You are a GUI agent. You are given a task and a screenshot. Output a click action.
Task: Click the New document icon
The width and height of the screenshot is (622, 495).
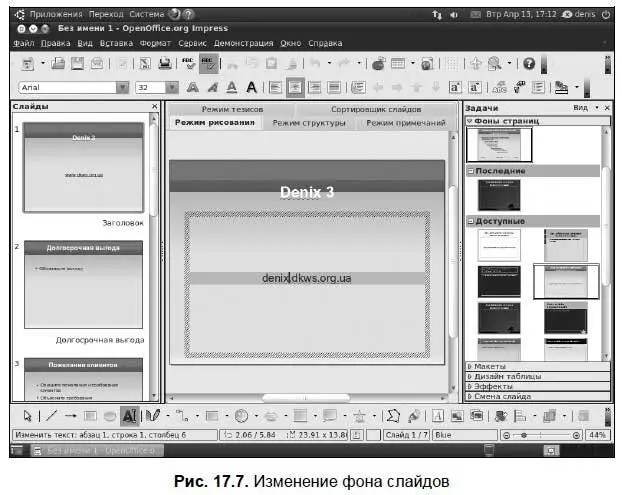28,64
